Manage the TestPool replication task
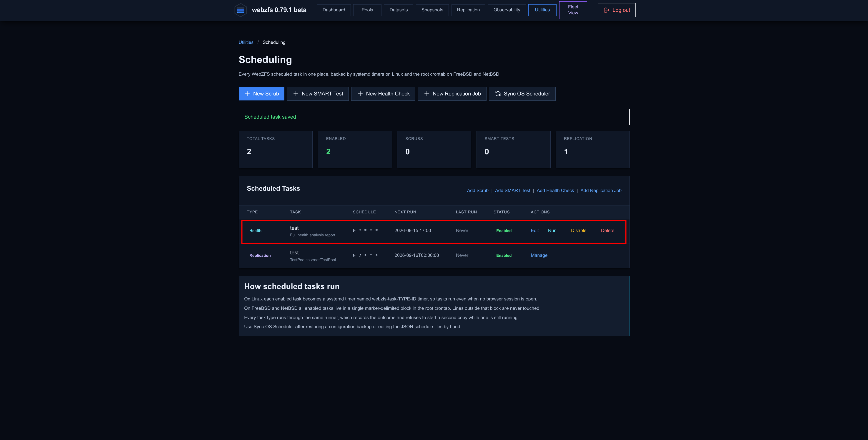Image resolution: width=868 pixels, height=440 pixels. [x=539, y=255]
